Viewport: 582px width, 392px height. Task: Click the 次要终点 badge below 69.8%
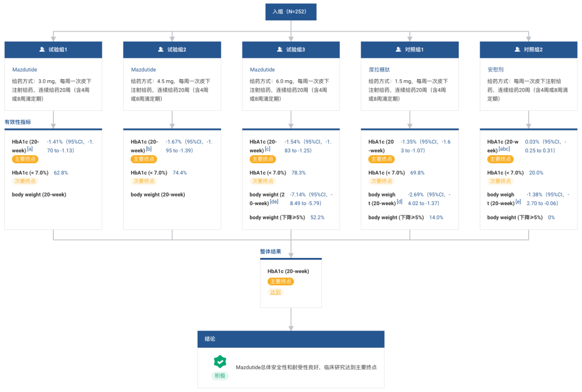[x=382, y=181]
